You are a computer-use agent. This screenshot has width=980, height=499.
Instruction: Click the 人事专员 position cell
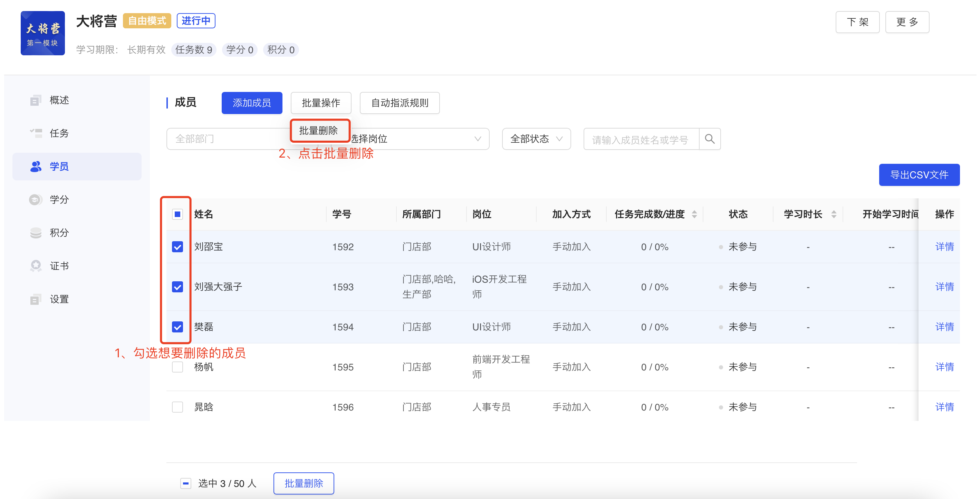point(491,407)
